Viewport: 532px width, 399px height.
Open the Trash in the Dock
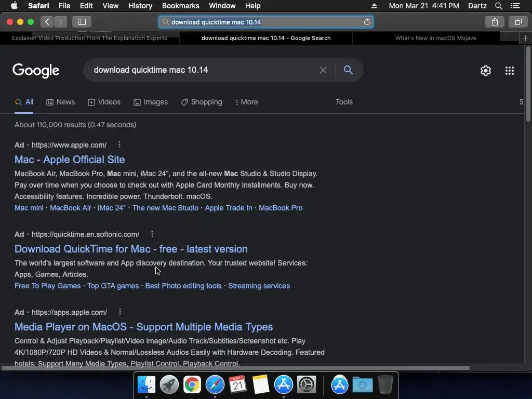tap(385, 385)
